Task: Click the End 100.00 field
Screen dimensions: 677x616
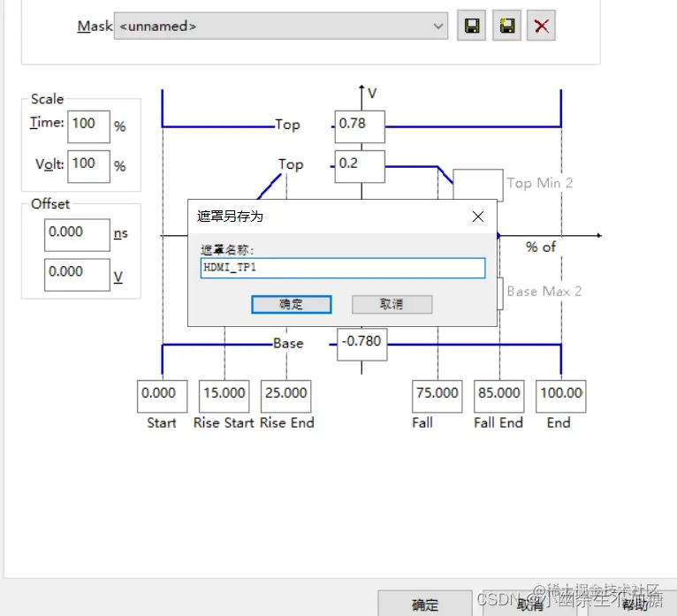Action: (x=561, y=396)
